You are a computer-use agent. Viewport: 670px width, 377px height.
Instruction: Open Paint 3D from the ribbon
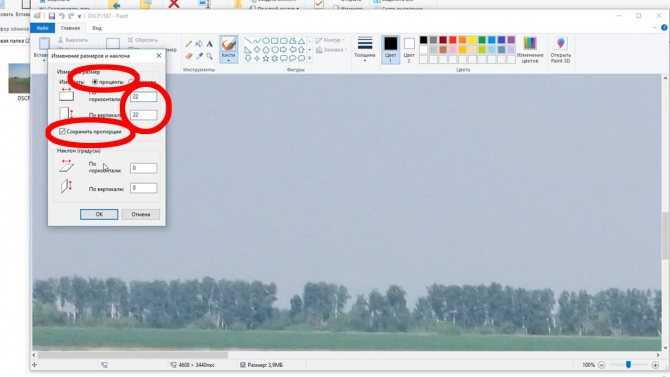(x=560, y=50)
